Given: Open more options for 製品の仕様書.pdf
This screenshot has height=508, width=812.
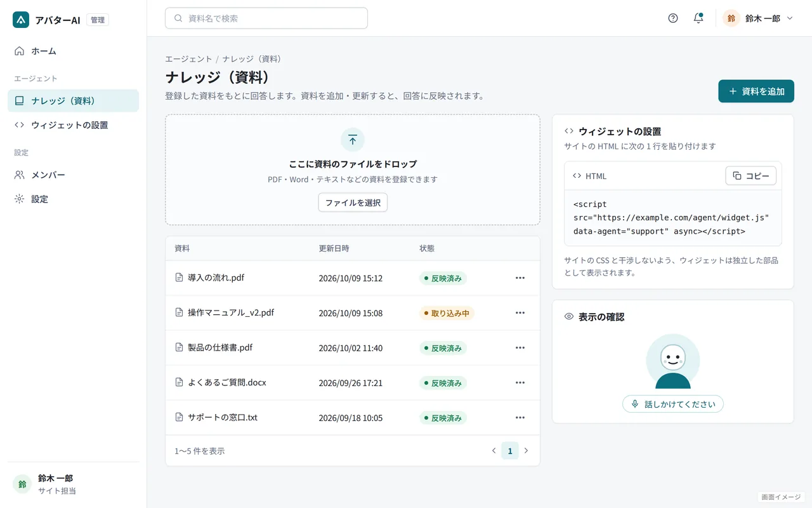Looking at the screenshot, I should [x=520, y=348].
